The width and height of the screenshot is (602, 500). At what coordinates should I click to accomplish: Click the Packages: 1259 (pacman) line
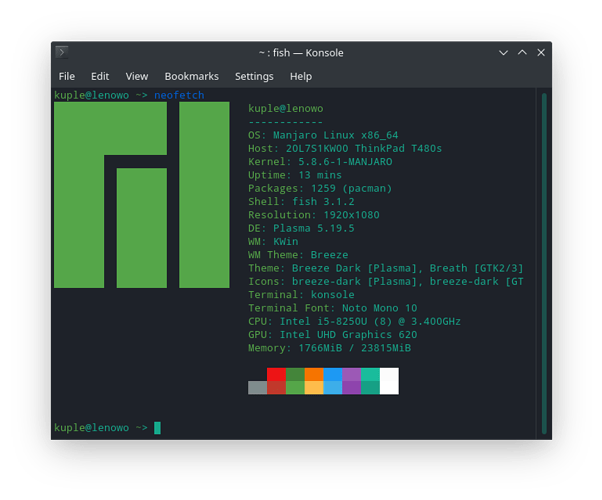pos(320,189)
